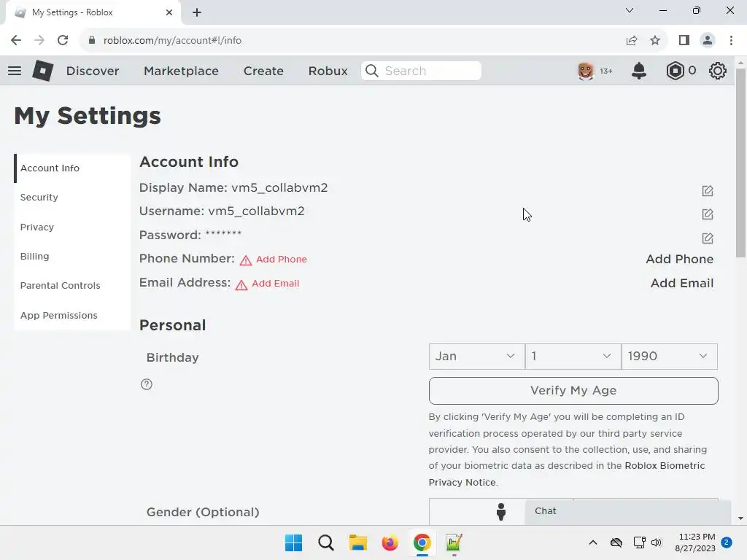Open the Create page
The image size is (747, 560).
(263, 71)
